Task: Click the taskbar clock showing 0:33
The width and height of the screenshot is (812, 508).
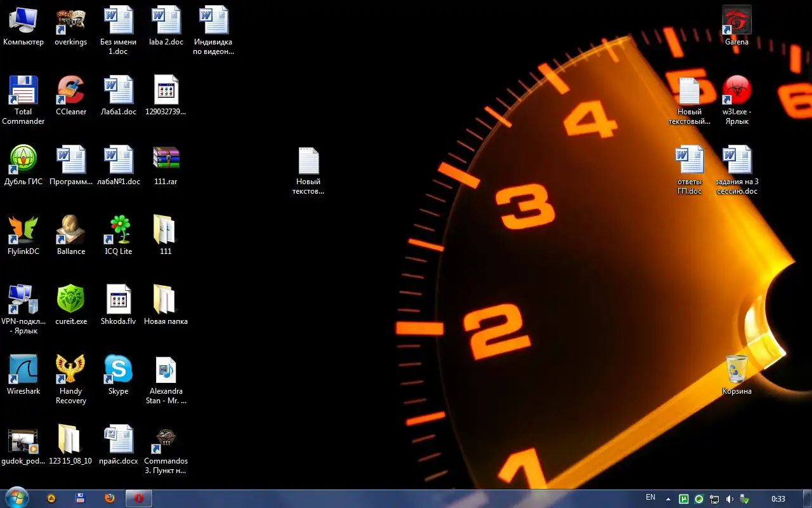Action: pos(778,499)
